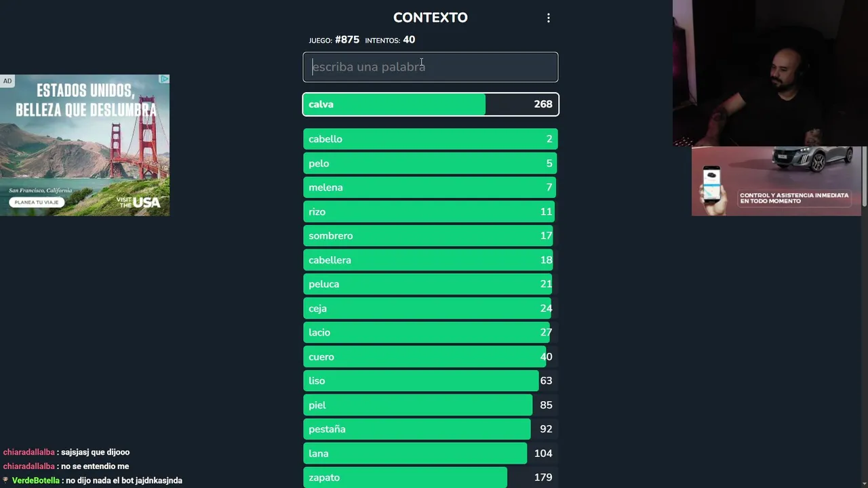
Task: Click the 'cabello' guess bar
Action: coord(430,139)
